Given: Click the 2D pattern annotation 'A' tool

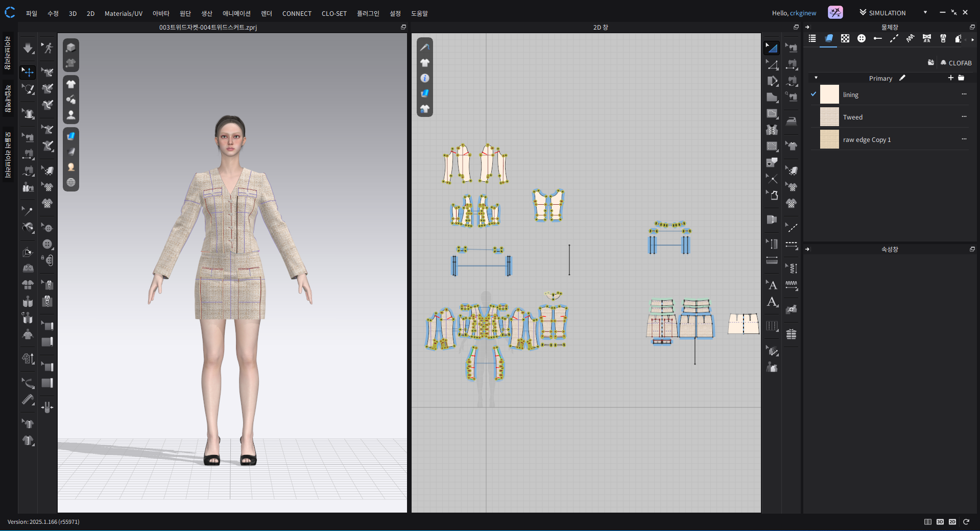Looking at the screenshot, I should (772, 302).
